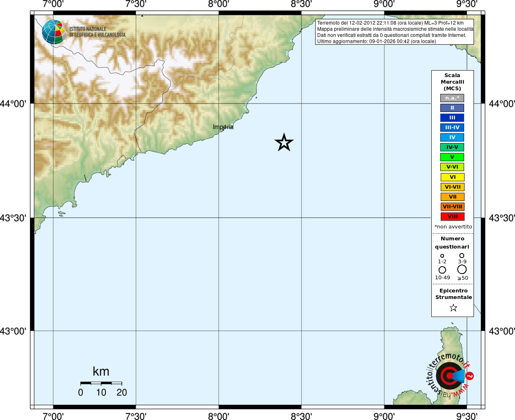
Task: Click the intensity III legend swatch
Action: pos(452,118)
